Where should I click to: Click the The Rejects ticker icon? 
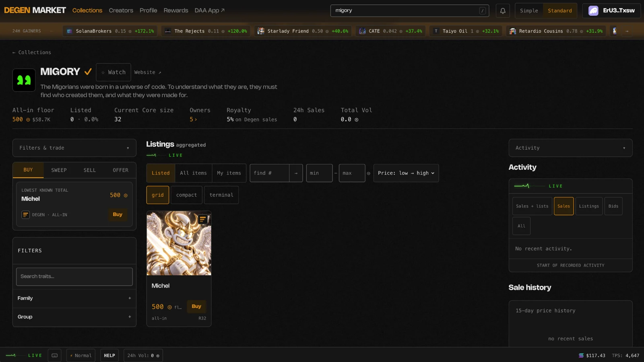pos(168,31)
